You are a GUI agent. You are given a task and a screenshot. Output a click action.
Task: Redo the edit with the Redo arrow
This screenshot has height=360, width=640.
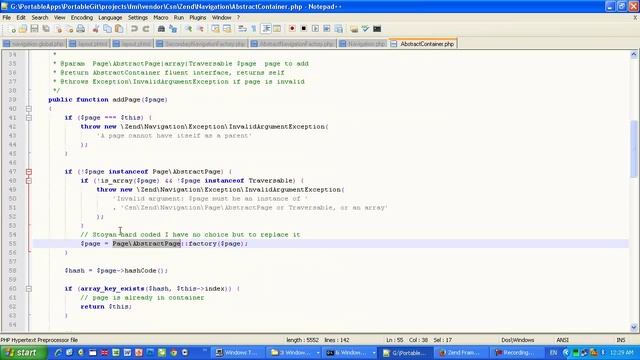(x=145, y=29)
